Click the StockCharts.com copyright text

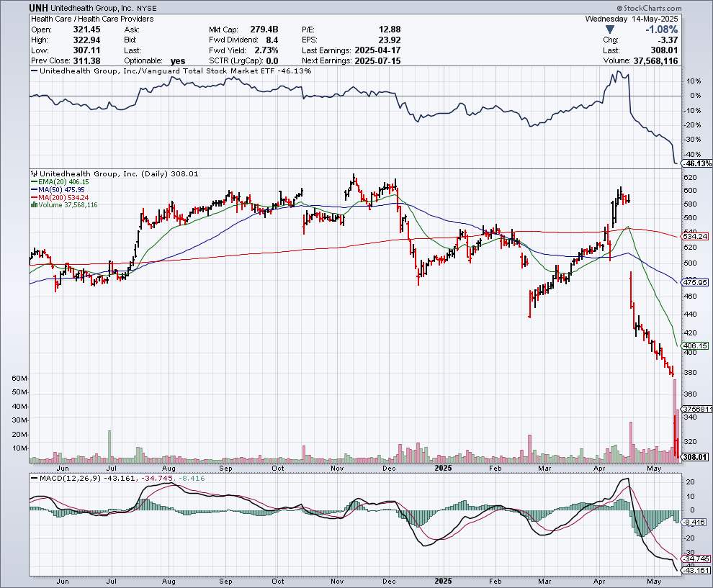(649, 8)
